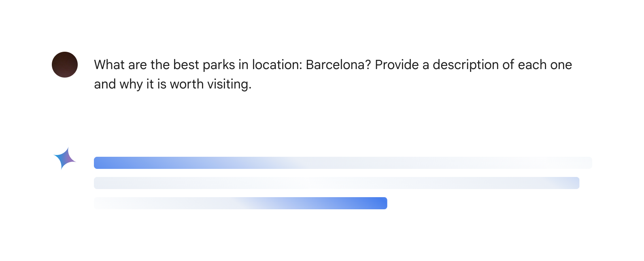Viewport: 644px width, 261px height.
Task: Click the first loading shimmer bar
Action: point(342,163)
